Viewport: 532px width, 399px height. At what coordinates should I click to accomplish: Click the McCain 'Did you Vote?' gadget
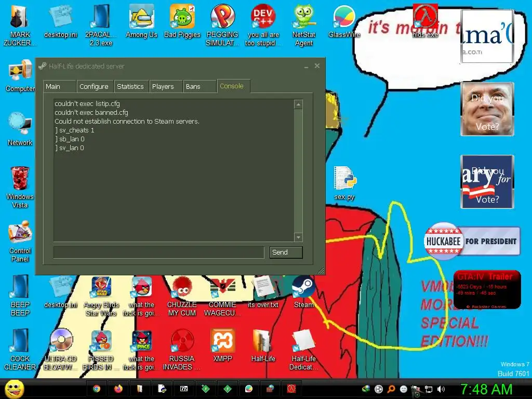pos(487,109)
